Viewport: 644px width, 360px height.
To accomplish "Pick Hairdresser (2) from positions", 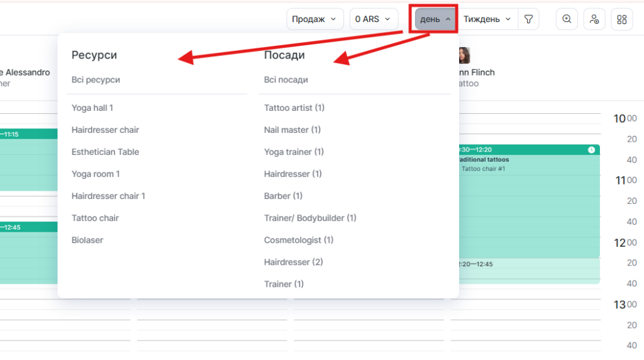I will click(x=294, y=262).
